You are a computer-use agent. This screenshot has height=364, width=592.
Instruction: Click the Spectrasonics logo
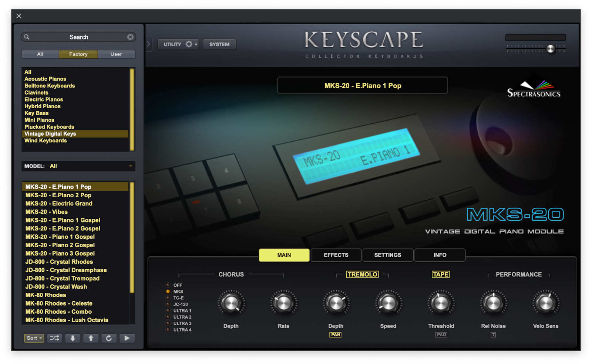click(x=534, y=89)
